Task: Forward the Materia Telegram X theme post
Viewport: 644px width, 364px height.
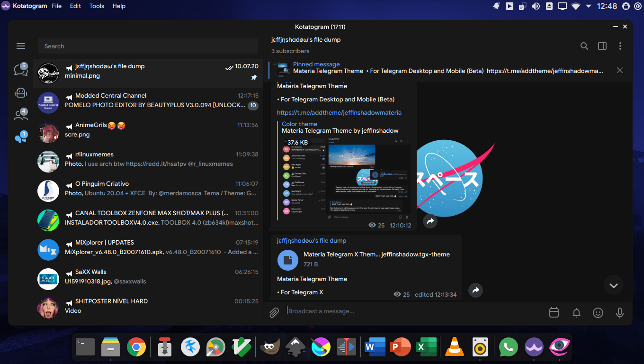Action: (475, 290)
